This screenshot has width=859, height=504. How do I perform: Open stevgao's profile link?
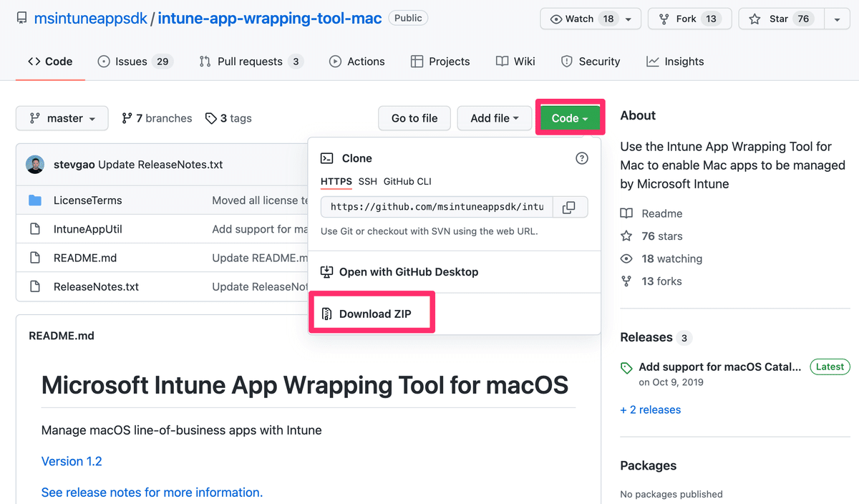coord(74,165)
